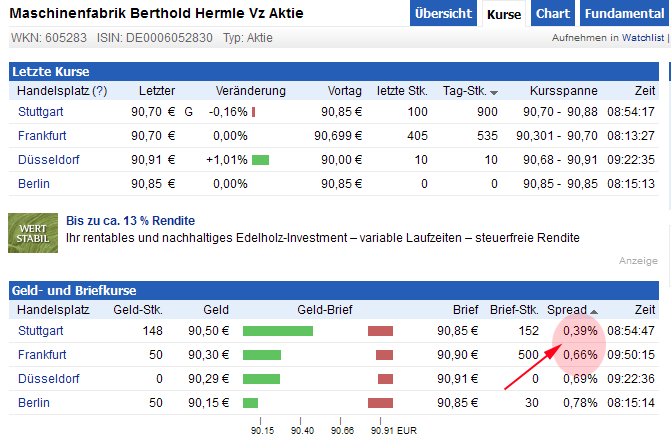The height and width of the screenshot is (434, 671).
Task: Sort by Brief column header
Action: 465,310
